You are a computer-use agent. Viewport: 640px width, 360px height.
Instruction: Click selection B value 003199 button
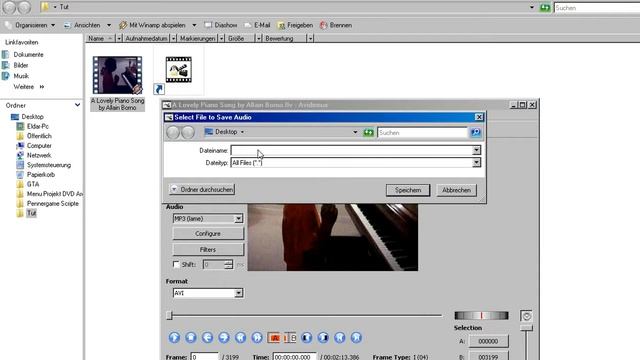(488, 357)
